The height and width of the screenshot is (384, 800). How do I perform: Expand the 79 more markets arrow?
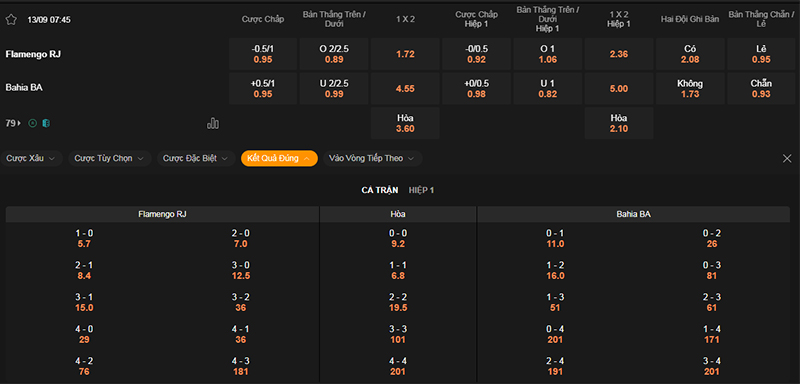pyautogui.click(x=14, y=123)
